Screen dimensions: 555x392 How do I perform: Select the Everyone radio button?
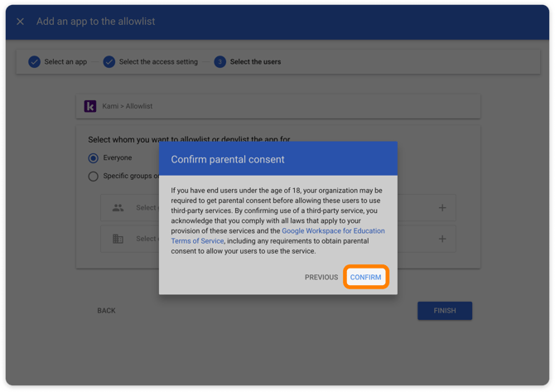coord(93,158)
